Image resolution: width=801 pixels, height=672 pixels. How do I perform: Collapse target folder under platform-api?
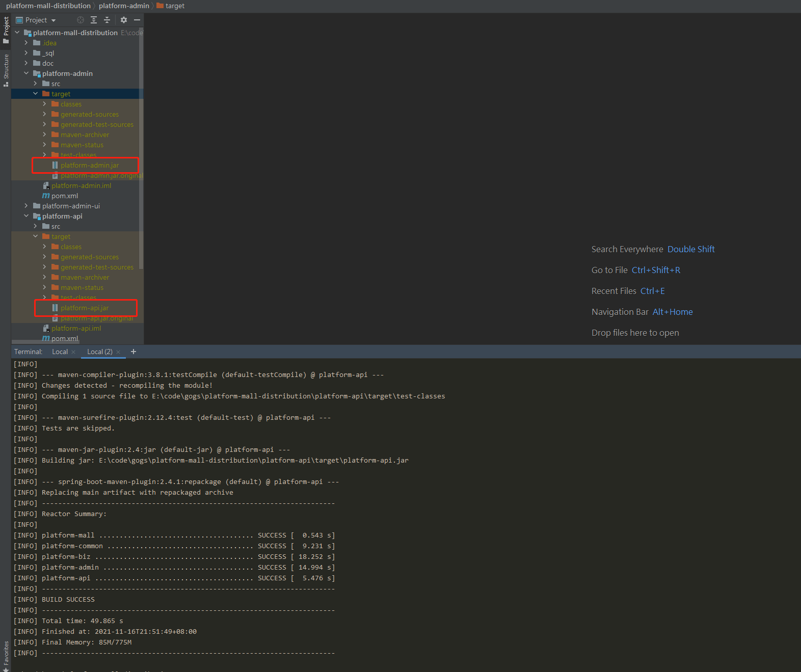(x=36, y=236)
